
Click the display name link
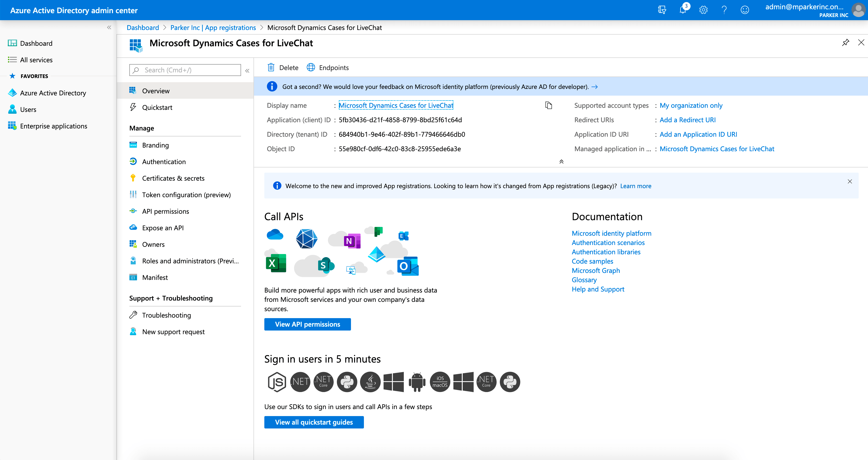(396, 105)
